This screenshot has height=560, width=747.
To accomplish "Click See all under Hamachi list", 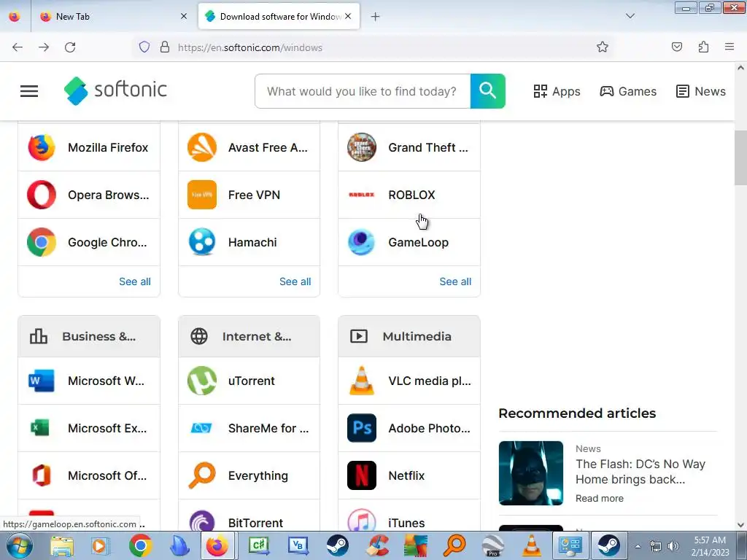I will pos(295,281).
